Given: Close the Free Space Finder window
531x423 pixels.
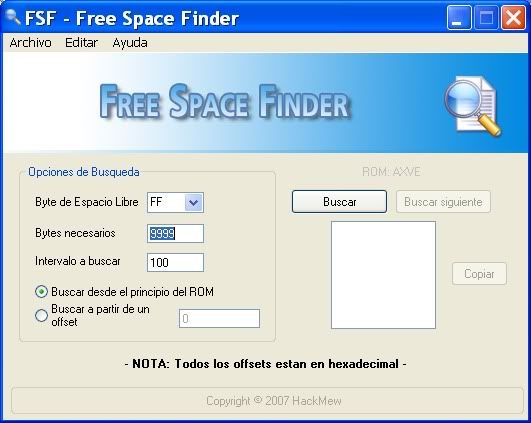Looking at the screenshot, I should coord(513,17).
